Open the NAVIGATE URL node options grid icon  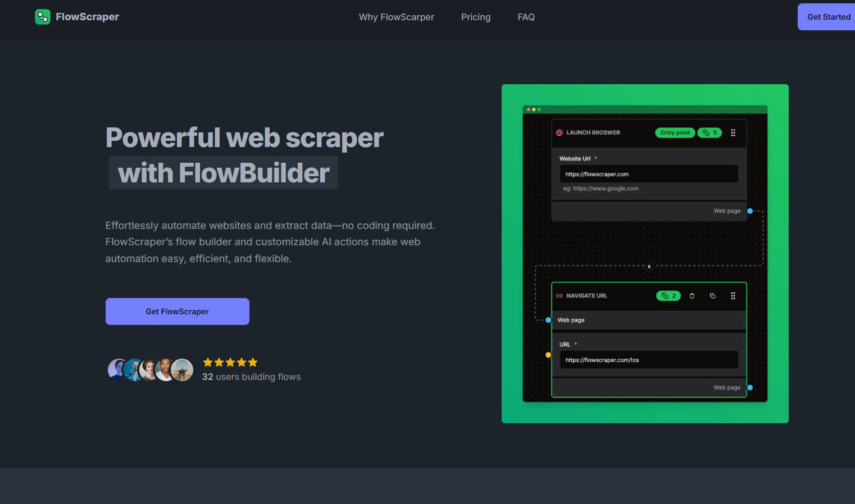pyautogui.click(x=733, y=296)
